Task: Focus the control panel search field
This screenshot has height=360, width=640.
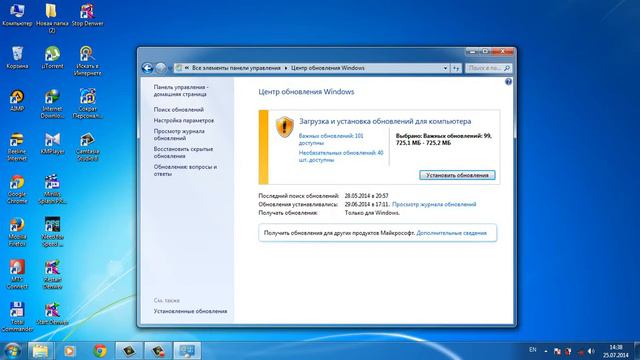Action: point(488,68)
